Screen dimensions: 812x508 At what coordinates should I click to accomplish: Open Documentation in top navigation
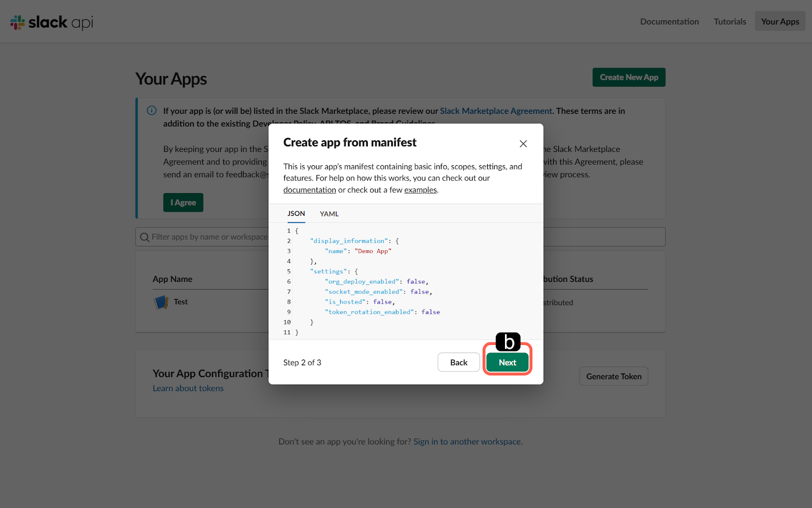pos(669,21)
